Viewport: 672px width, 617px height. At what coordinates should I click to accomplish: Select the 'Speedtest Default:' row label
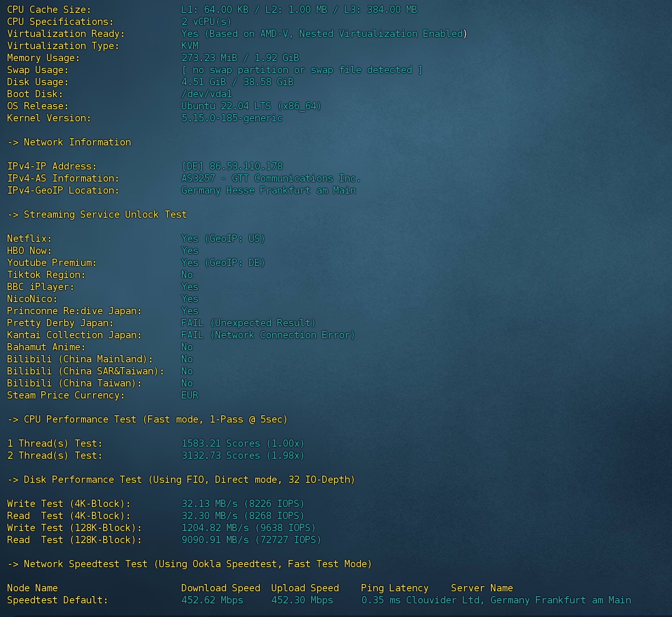coord(57,600)
